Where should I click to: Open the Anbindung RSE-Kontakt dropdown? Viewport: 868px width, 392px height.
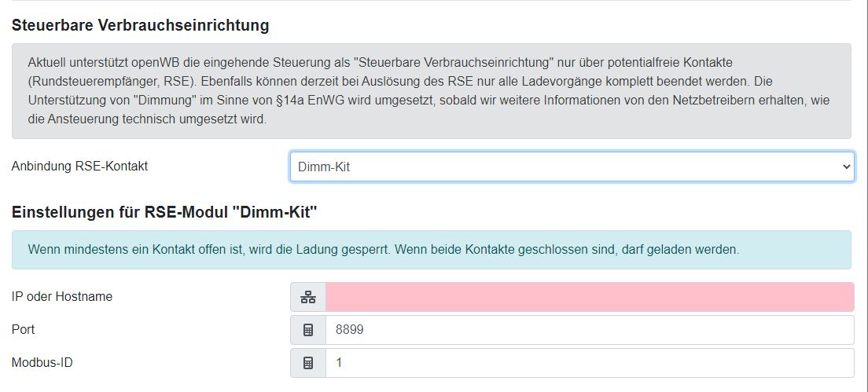coord(572,167)
